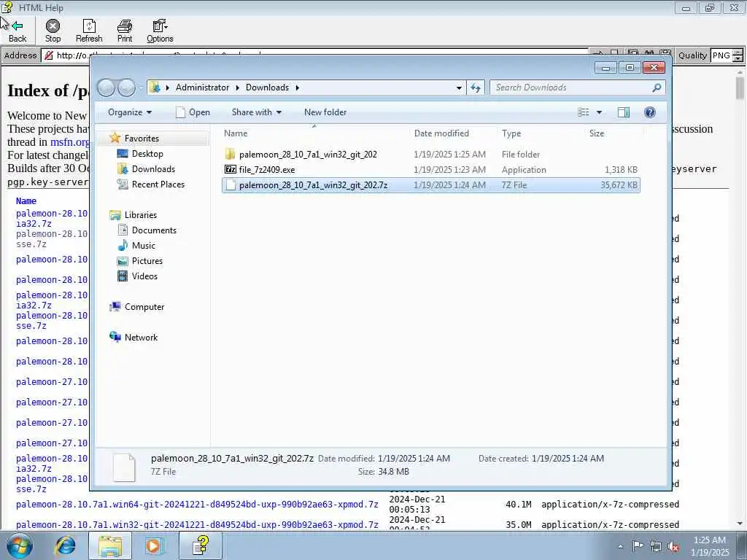Click the HTML Help vertical scrollbar thumb

click(x=740, y=88)
